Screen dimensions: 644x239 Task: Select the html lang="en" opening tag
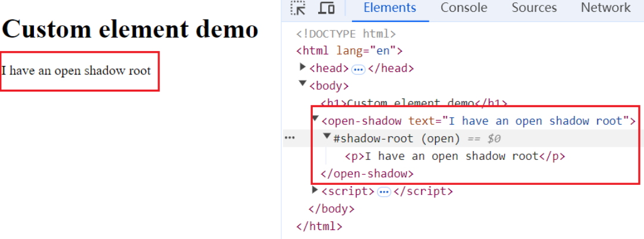pyautogui.click(x=349, y=51)
